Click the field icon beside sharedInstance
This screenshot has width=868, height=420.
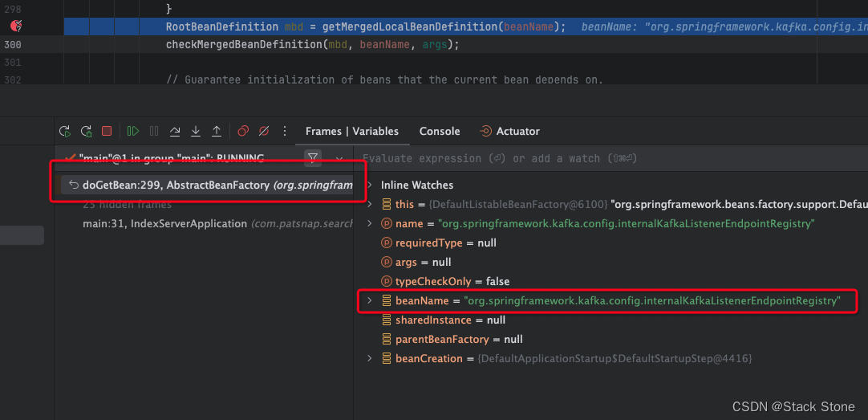[387, 320]
